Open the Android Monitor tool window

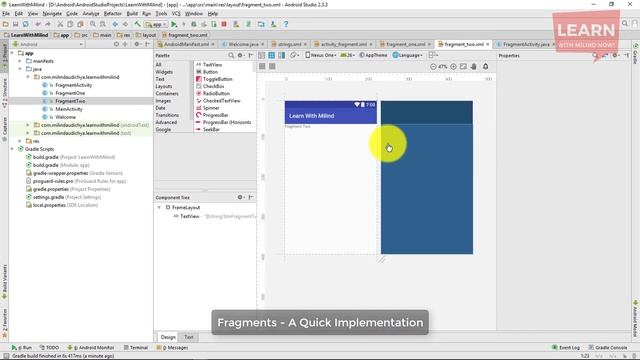pyautogui.click(x=91, y=348)
